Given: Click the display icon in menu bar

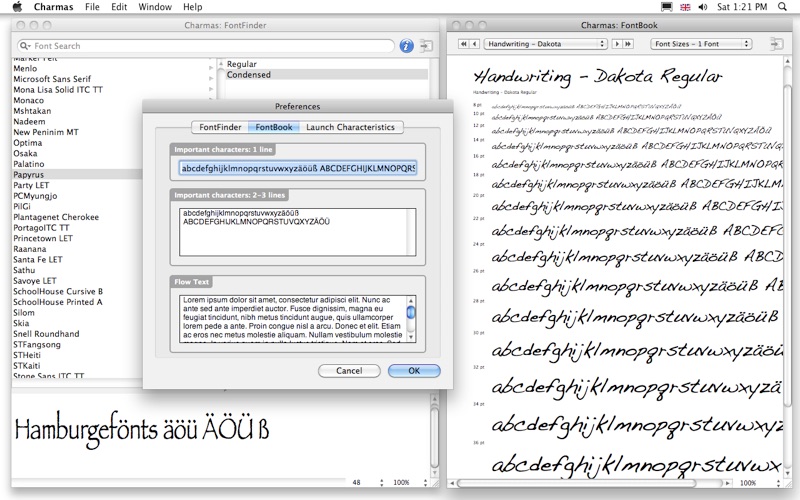Looking at the screenshot, I should tap(666, 7).
